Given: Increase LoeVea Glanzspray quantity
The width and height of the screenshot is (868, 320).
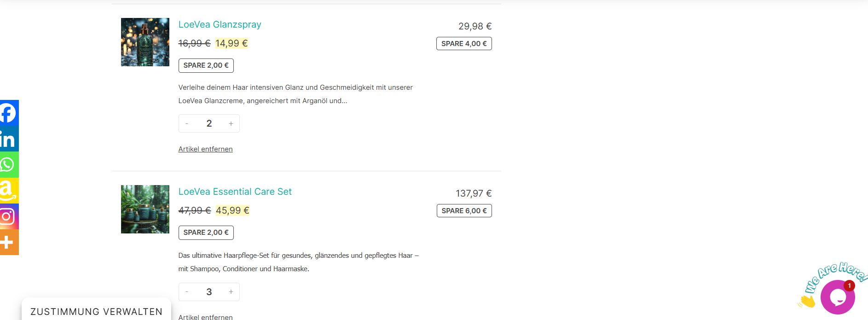Looking at the screenshot, I should click(231, 123).
